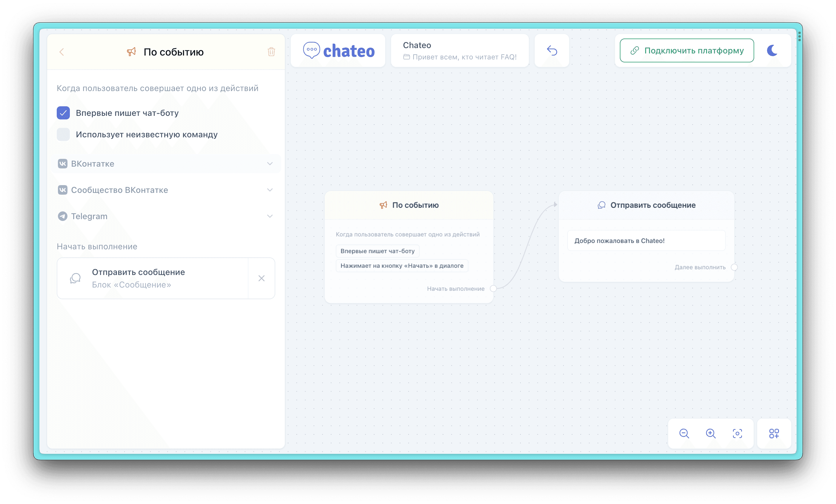Add a new block with the grid plus icon
Screen dimensions: 836x504
click(x=774, y=434)
